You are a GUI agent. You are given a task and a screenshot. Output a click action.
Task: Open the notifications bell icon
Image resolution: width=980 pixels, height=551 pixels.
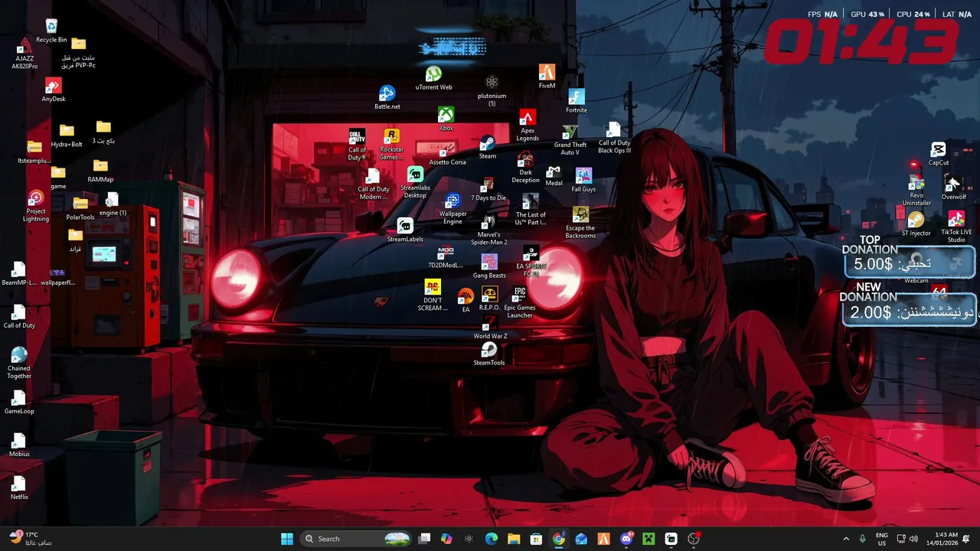pos(967,539)
